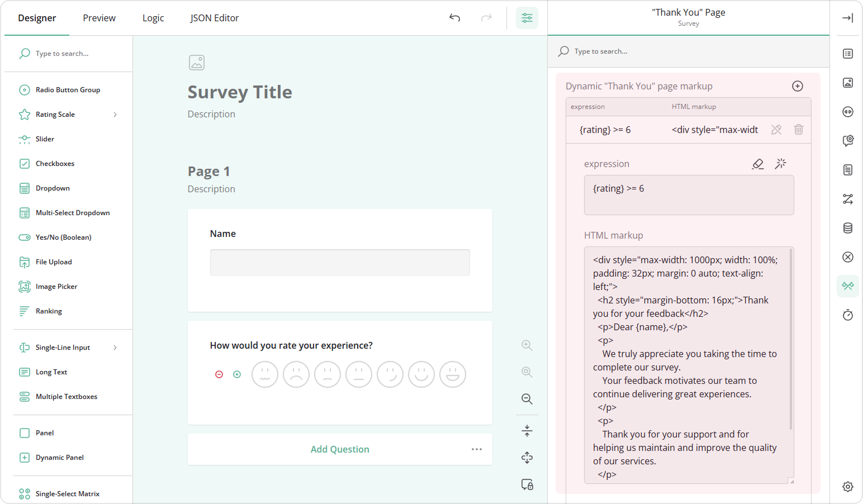The width and height of the screenshot is (863, 504).
Task: Open the Pages settings panel
Action: pos(847,170)
